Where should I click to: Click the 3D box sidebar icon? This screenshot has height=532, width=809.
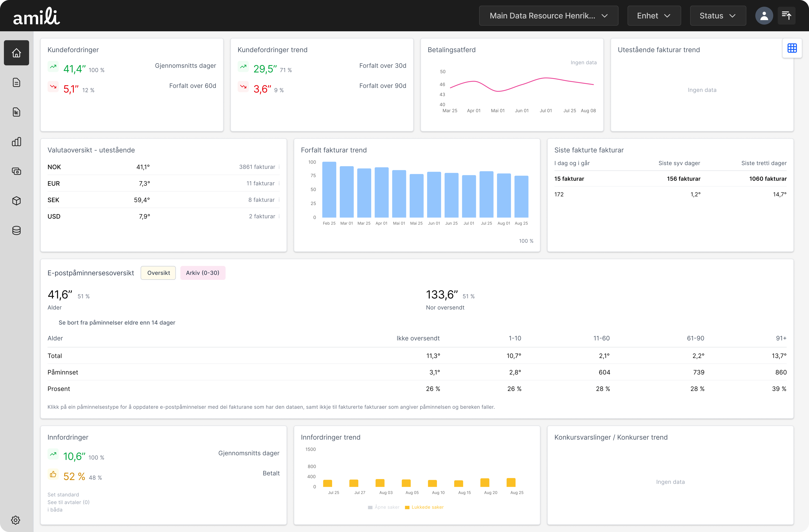coord(16,201)
